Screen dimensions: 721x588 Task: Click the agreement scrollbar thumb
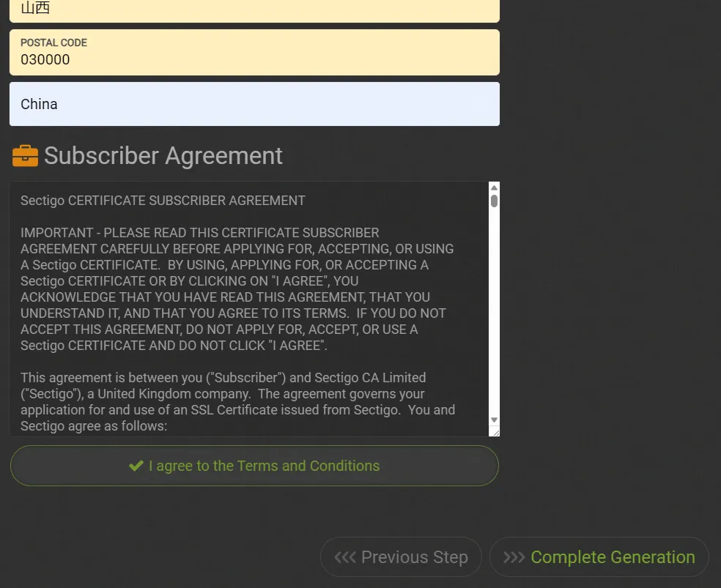tap(494, 200)
